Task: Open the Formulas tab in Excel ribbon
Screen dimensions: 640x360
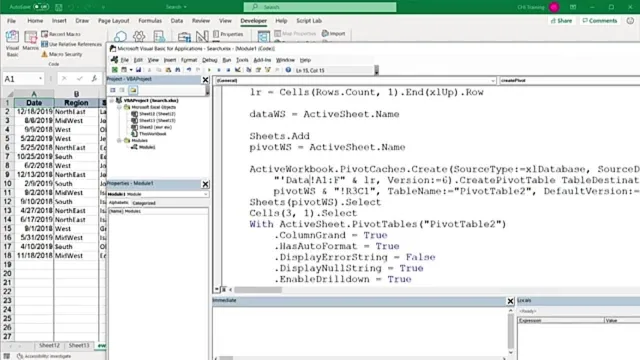Action: (150, 21)
